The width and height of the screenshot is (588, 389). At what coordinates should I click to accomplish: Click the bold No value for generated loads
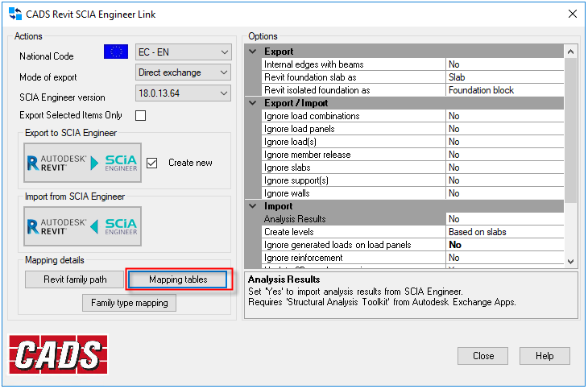tap(505, 245)
